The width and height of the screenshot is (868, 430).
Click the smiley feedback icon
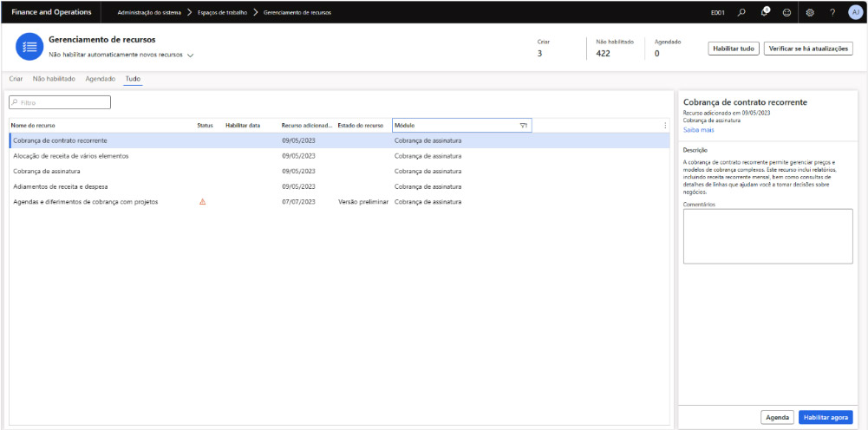coord(786,12)
